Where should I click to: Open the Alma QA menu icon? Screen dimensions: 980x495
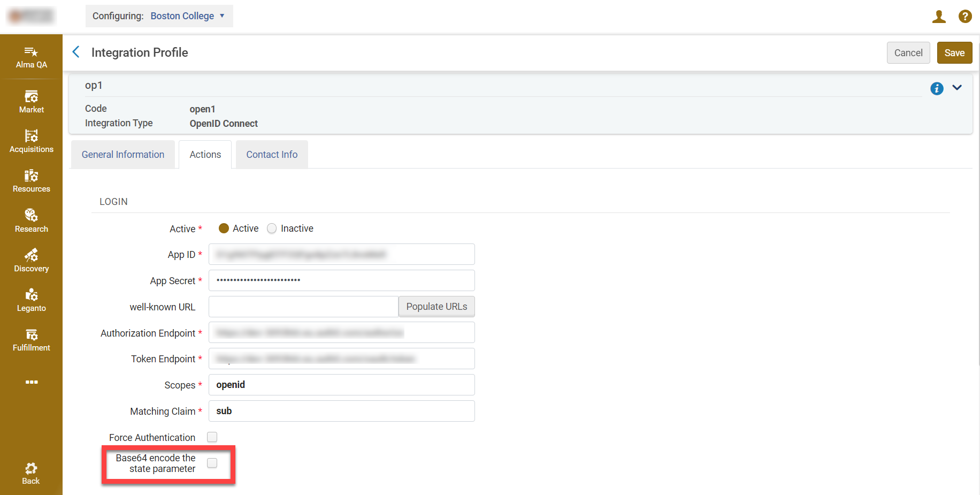[x=31, y=52]
